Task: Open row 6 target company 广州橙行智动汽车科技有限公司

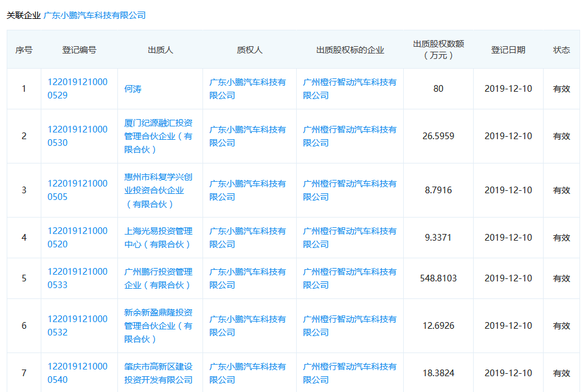Action: 350,326
